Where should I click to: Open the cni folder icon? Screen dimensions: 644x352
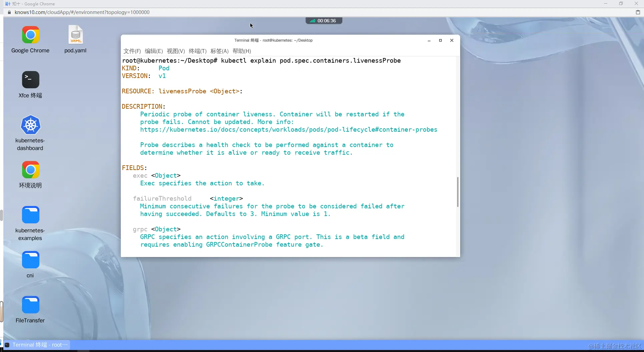pyautogui.click(x=30, y=260)
